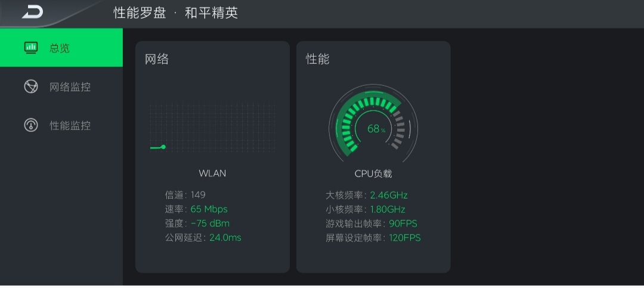The image size is (644, 288).
Task: Select the 65 Mbps speed value
Action: coord(209,209)
